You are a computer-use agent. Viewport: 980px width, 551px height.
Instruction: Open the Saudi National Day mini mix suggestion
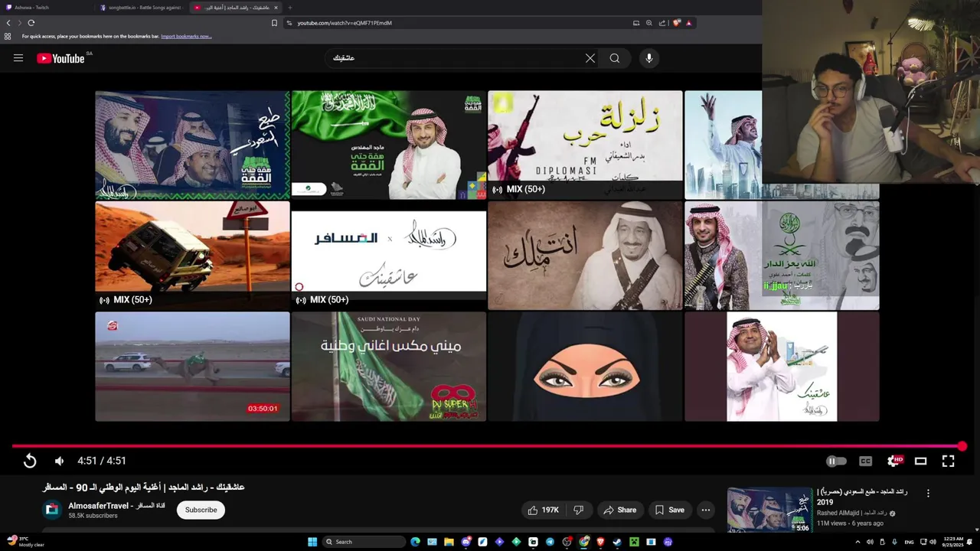[388, 367]
